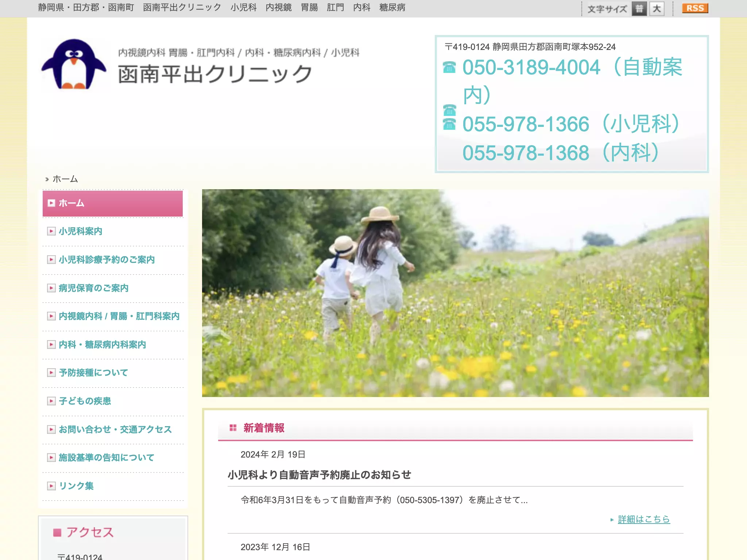Open the リンク集 menu item

(113, 486)
